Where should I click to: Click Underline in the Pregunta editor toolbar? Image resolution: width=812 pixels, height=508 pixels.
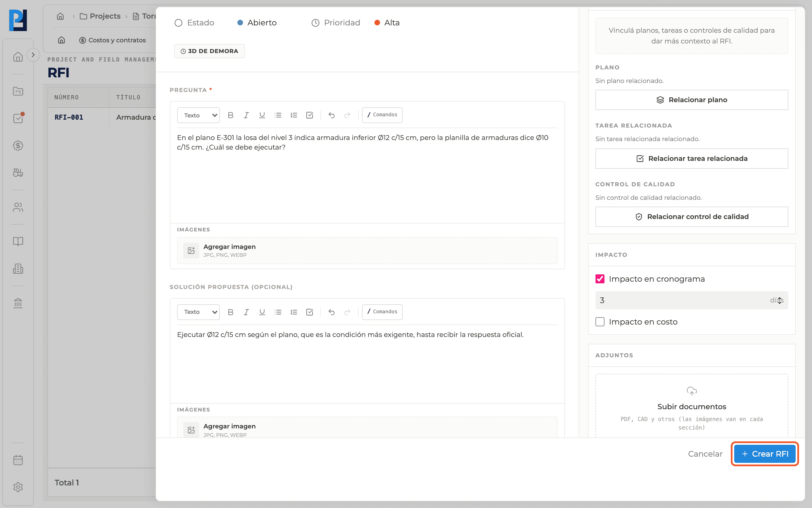(x=262, y=115)
